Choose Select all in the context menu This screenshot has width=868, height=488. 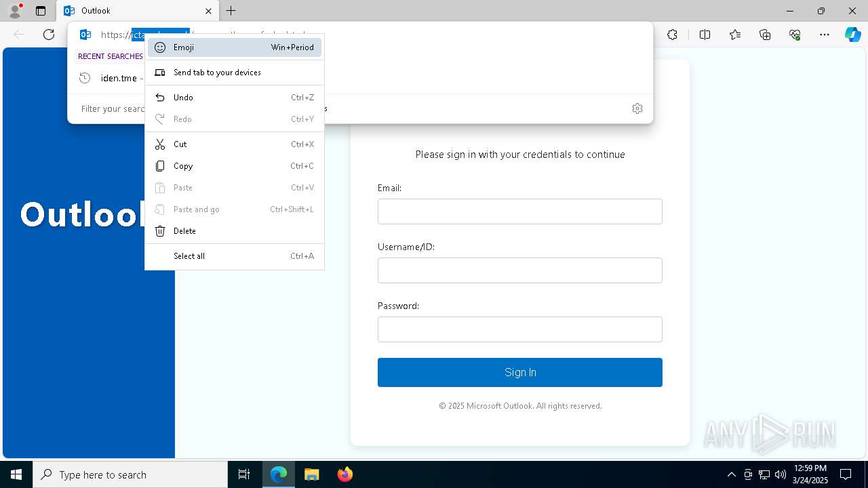point(235,256)
